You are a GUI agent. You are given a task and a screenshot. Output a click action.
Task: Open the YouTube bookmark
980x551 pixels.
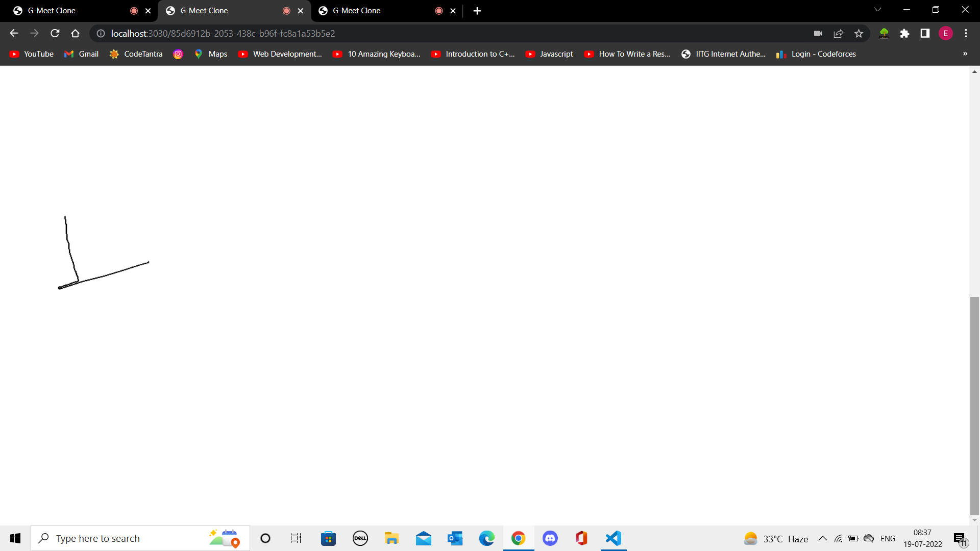pos(32,54)
